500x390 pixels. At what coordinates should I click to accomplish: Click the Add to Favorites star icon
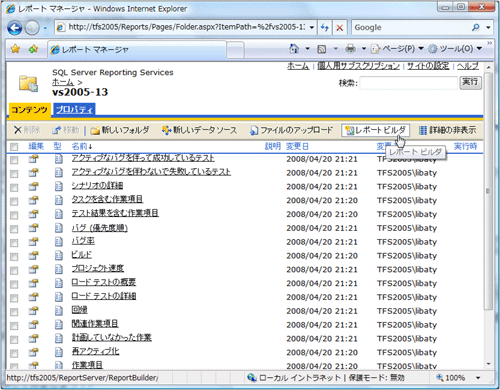[33, 49]
